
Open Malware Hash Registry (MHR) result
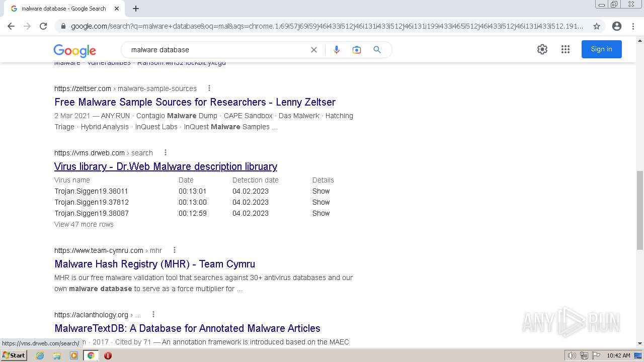tap(154, 264)
